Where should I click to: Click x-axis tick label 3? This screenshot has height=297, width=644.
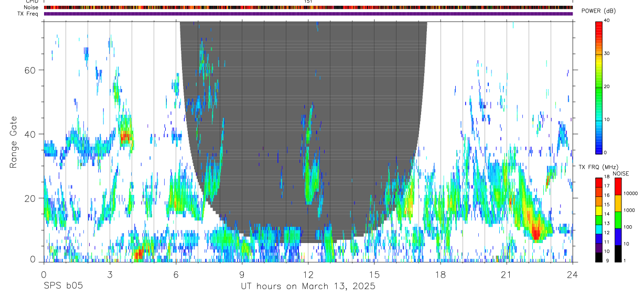point(110,274)
